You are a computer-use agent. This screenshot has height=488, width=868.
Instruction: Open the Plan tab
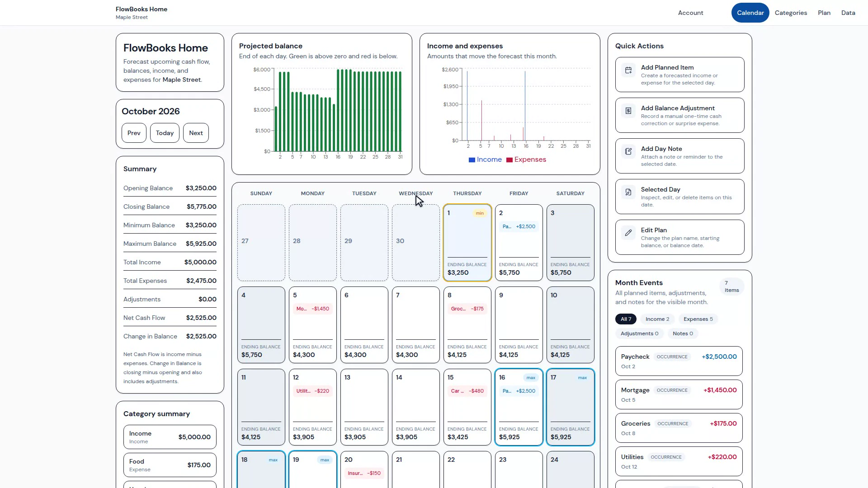tap(824, 13)
